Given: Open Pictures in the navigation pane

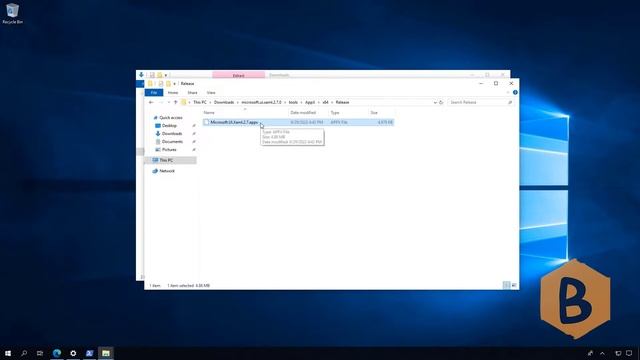Looking at the screenshot, I should pyautogui.click(x=169, y=150).
